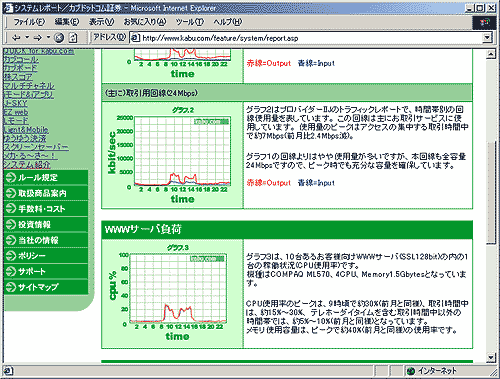Open the 手数料・コスト sidebar button
Viewport: 500px width, 379px height.
click(46, 209)
